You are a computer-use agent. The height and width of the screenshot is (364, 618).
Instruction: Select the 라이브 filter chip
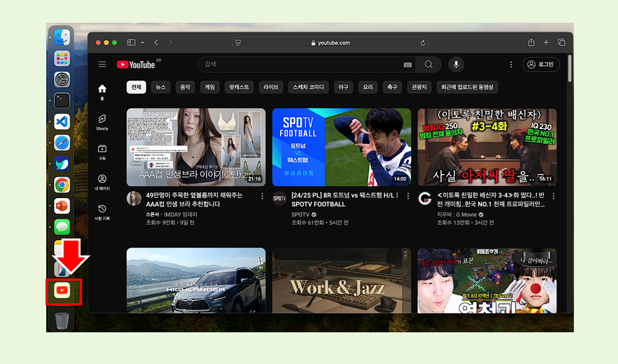click(271, 87)
